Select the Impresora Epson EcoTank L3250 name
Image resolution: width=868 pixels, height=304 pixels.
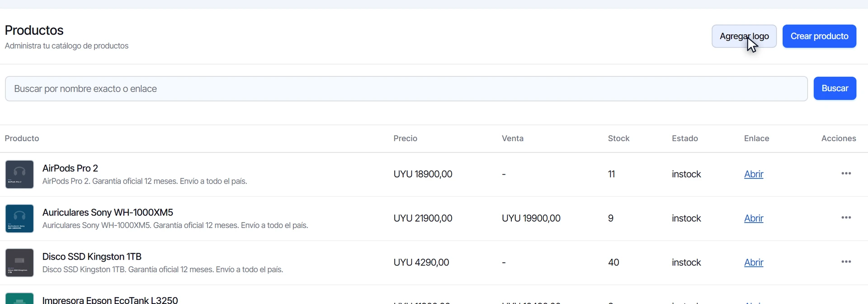point(110,300)
